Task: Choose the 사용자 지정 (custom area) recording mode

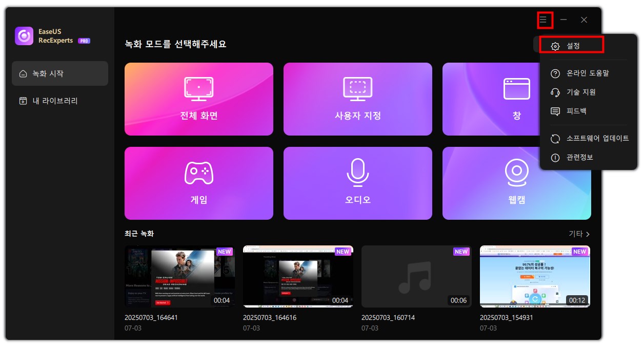Action: point(357,99)
